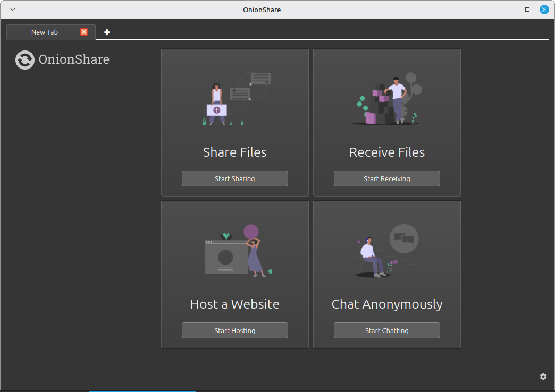This screenshot has height=392, width=555.
Task: Click the Receive Files heading
Action: 386,152
